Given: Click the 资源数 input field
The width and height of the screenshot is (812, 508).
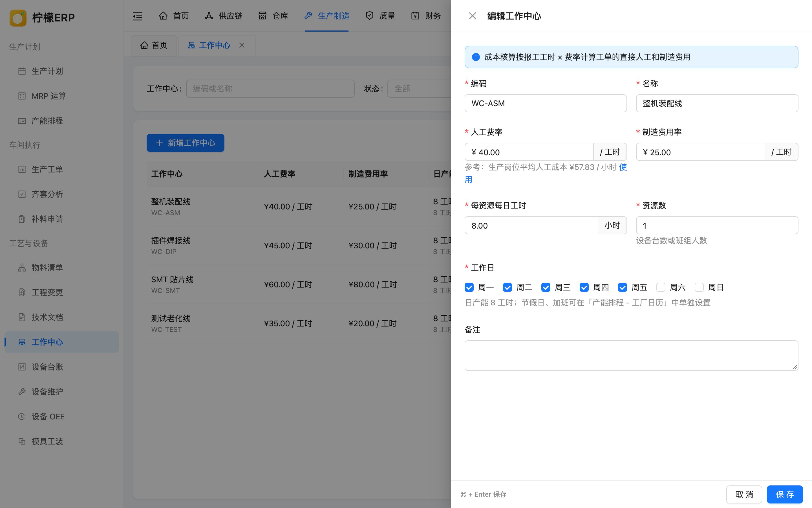Looking at the screenshot, I should [717, 225].
